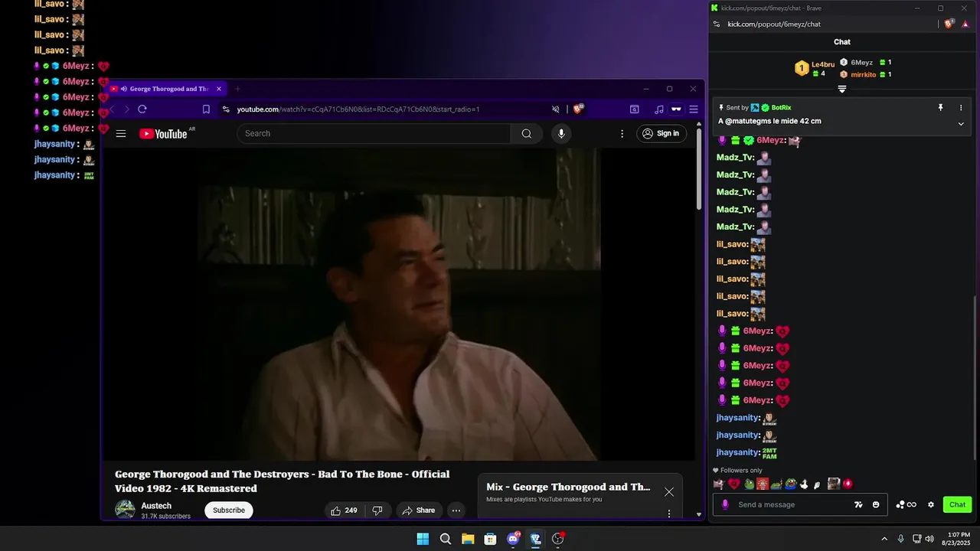This screenshot has height=551, width=980.
Task: Open Brave Rewards triangle icon
Action: point(966,24)
